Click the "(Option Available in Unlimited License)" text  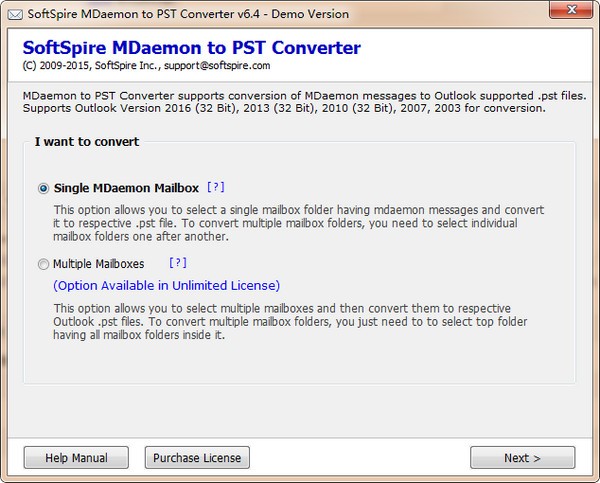166,286
